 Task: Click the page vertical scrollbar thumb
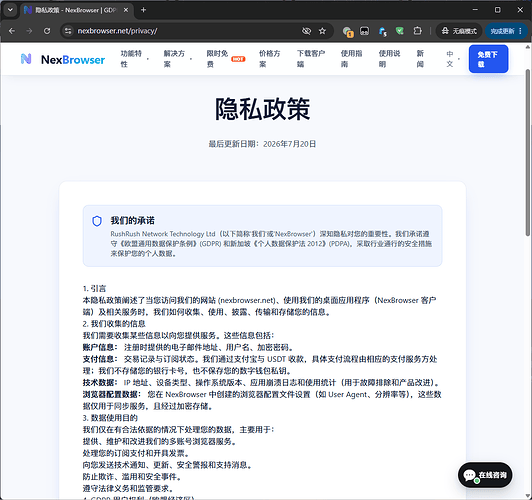(x=528, y=153)
